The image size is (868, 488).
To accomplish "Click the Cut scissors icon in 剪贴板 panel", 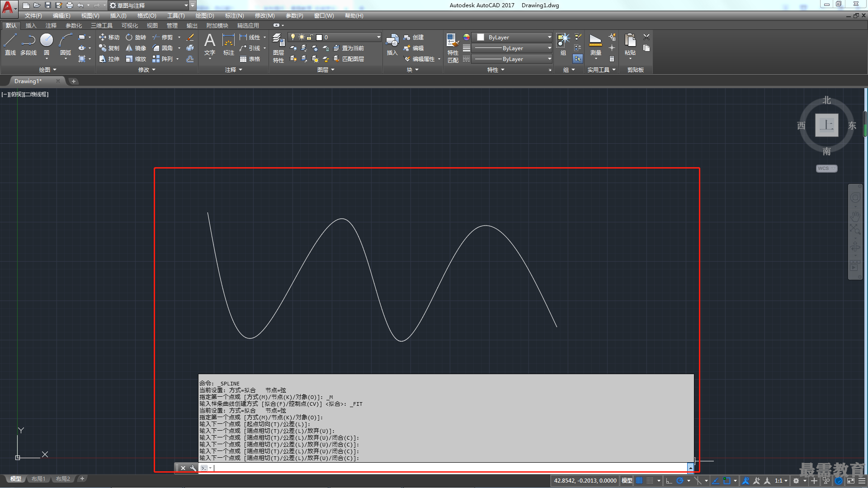I will (646, 37).
